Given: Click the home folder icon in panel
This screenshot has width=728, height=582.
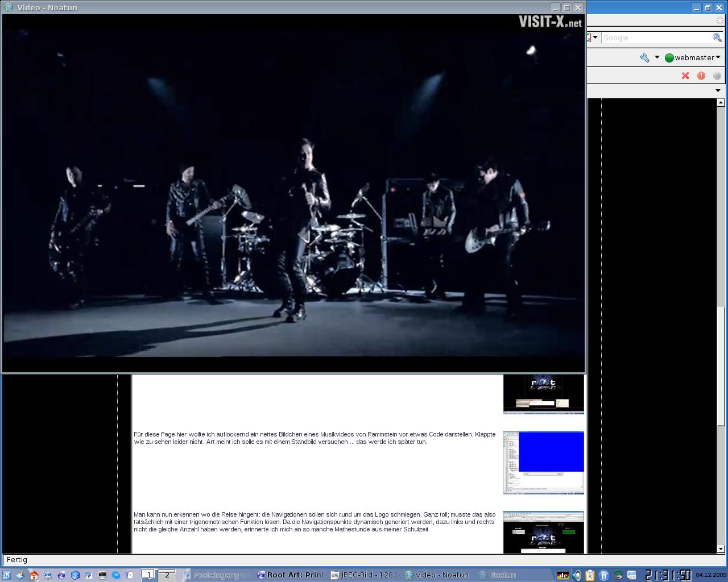Looking at the screenshot, I should click(34, 575).
